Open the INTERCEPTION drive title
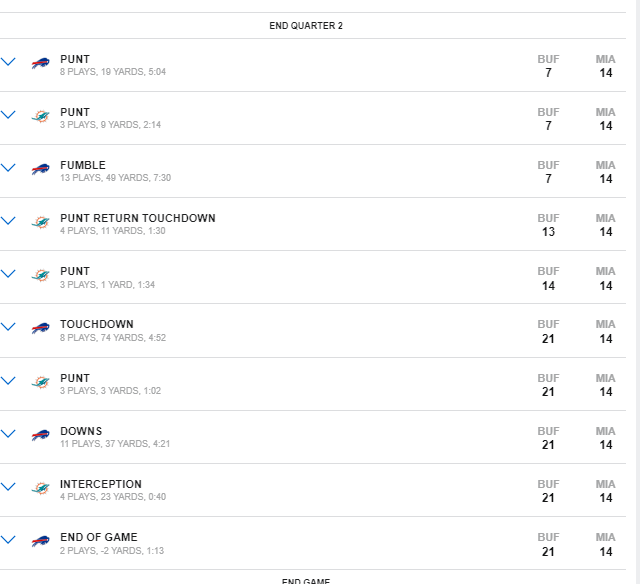Image resolution: width=640 pixels, height=584 pixels. 101,484
